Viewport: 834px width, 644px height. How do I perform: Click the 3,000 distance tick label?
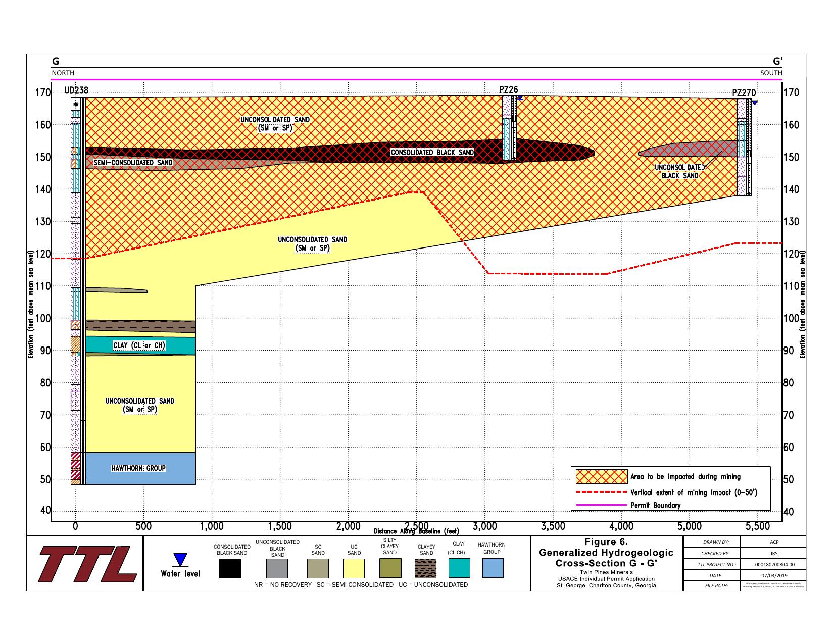pos(484,526)
